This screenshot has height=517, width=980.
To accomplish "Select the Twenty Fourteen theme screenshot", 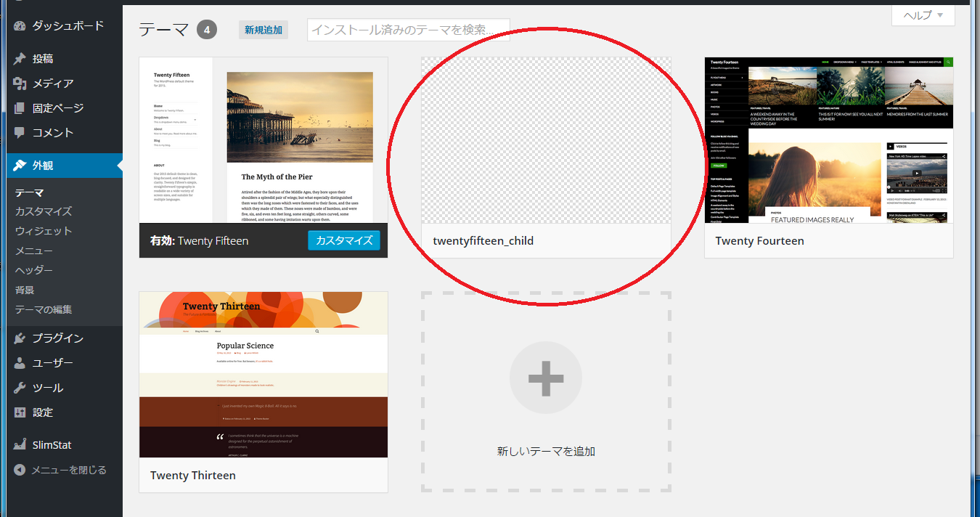I will 829,140.
